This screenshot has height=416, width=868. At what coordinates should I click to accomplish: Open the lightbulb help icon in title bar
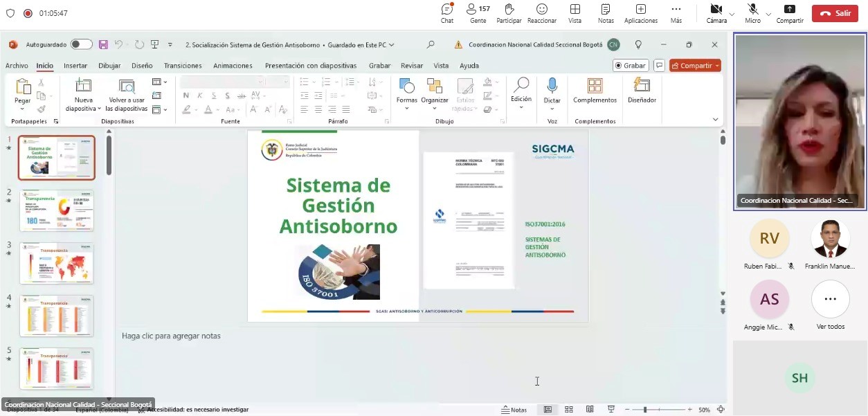[x=638, y=44]
